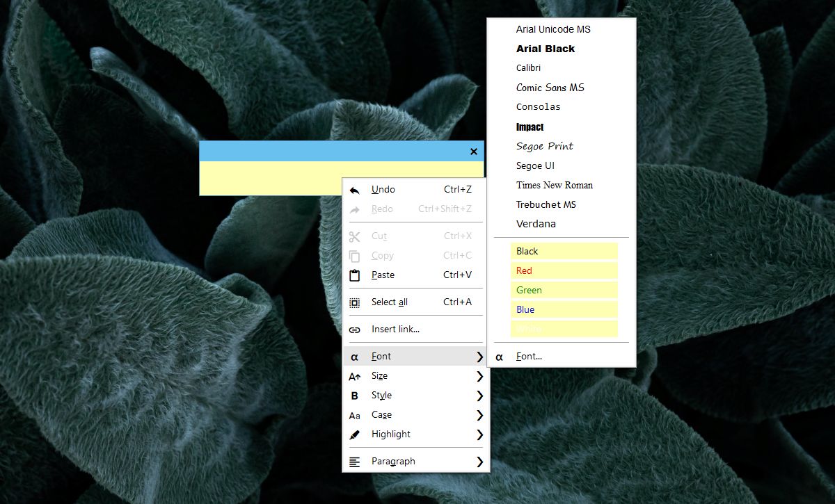Choose Arial Unicode MS font
The width and height of the screenshot is (835, 504).
553,29
